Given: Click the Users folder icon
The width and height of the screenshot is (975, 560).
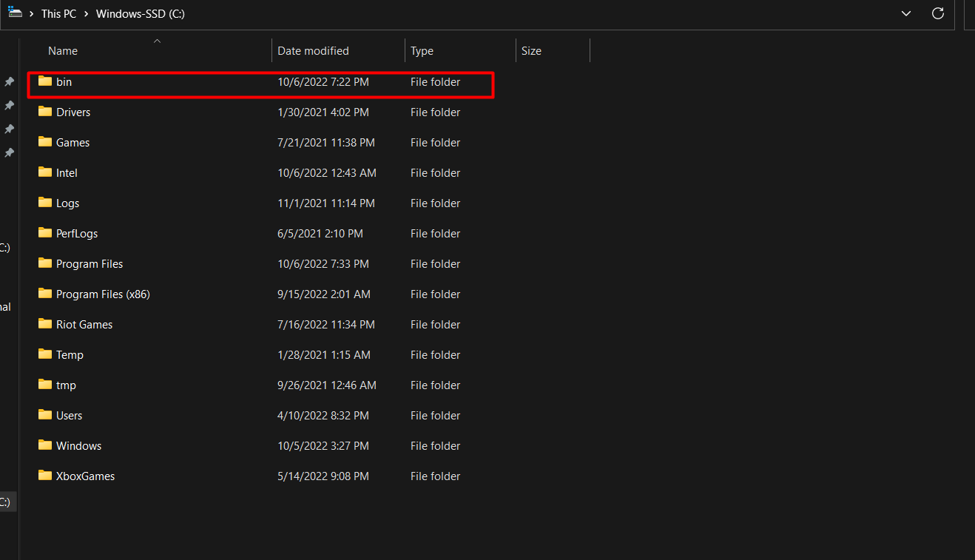Looking at the screenshot, I should pyautogui.click(x=45, y=415).
